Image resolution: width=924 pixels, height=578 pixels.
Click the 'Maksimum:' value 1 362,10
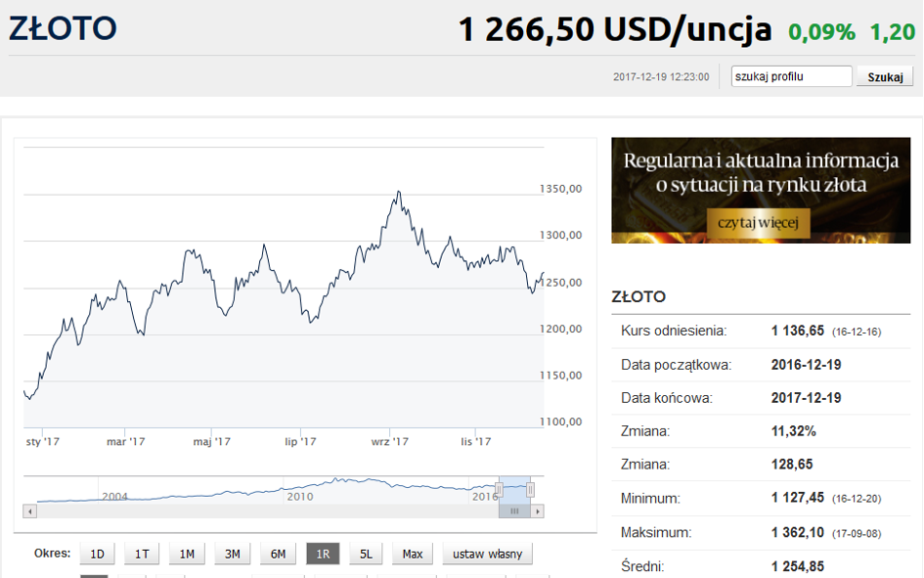tap(797, 533)
